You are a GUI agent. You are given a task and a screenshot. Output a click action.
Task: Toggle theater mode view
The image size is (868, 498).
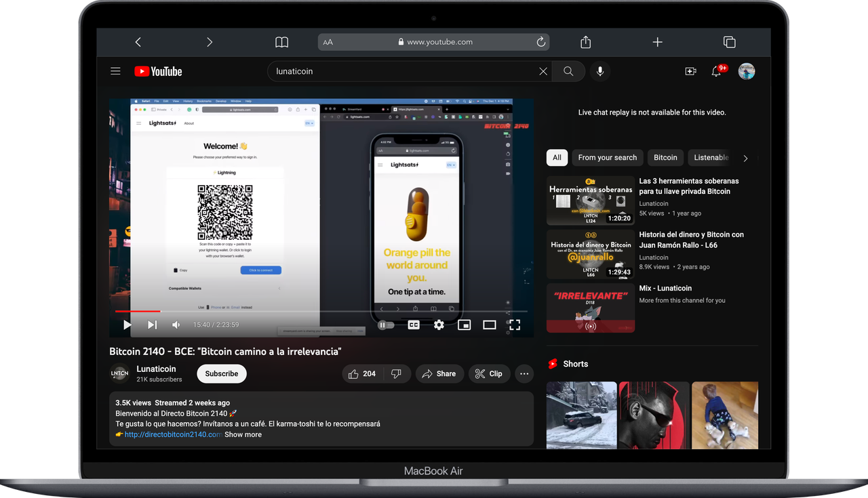click(x=490, y=325)
